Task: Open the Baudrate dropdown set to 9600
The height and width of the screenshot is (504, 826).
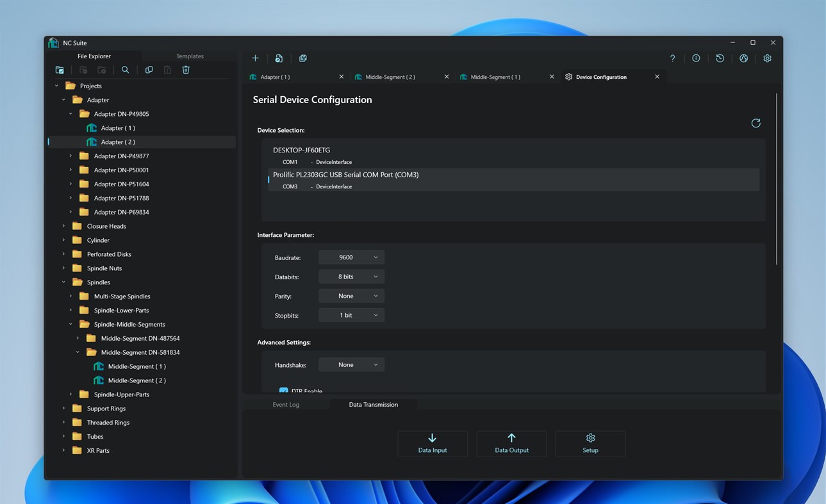Action: click(x=351, y=257)
